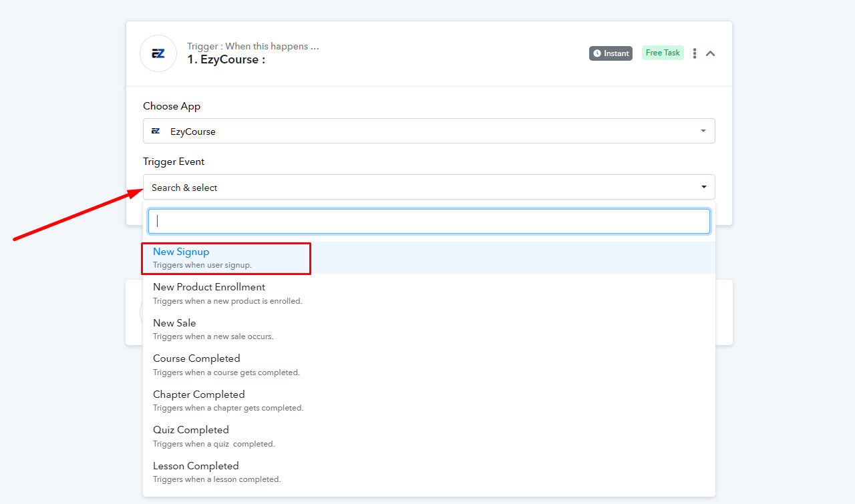Click the Trigger Event Search & select dropdown
Viewport: 855px width, 504px height.
point(429,187)
